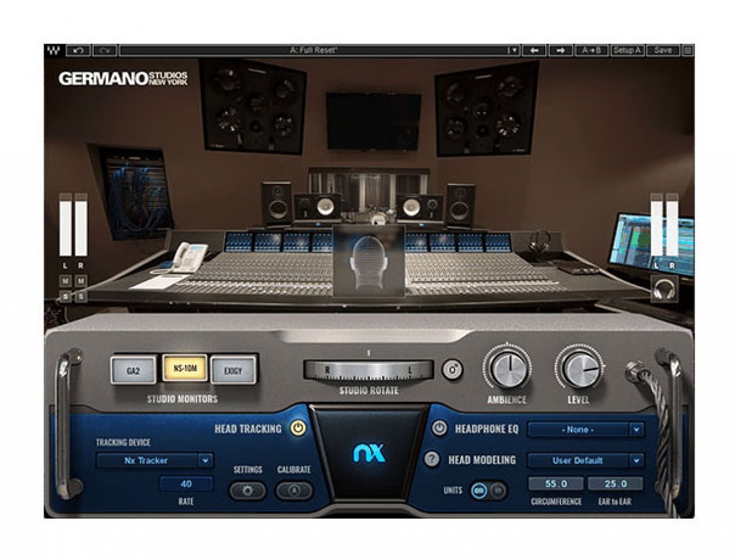The image size is (735, 560).
Task: Reset studio rotation to zero degrees
Action: 452,369
